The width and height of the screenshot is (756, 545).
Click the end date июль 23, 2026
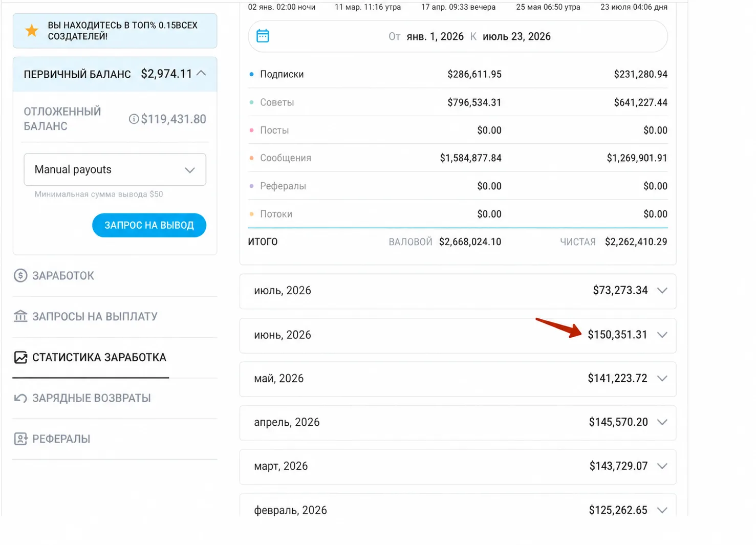click(516, 36)
